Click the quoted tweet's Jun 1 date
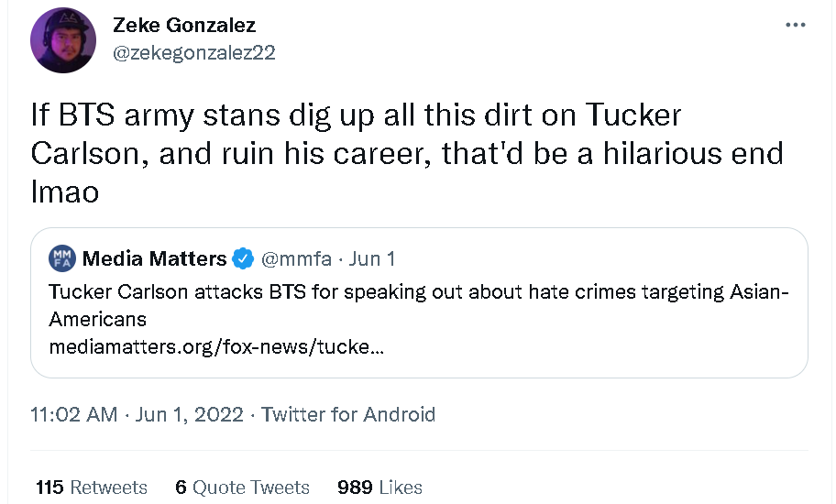The image size is (836, 504). [x=372, y=258]
